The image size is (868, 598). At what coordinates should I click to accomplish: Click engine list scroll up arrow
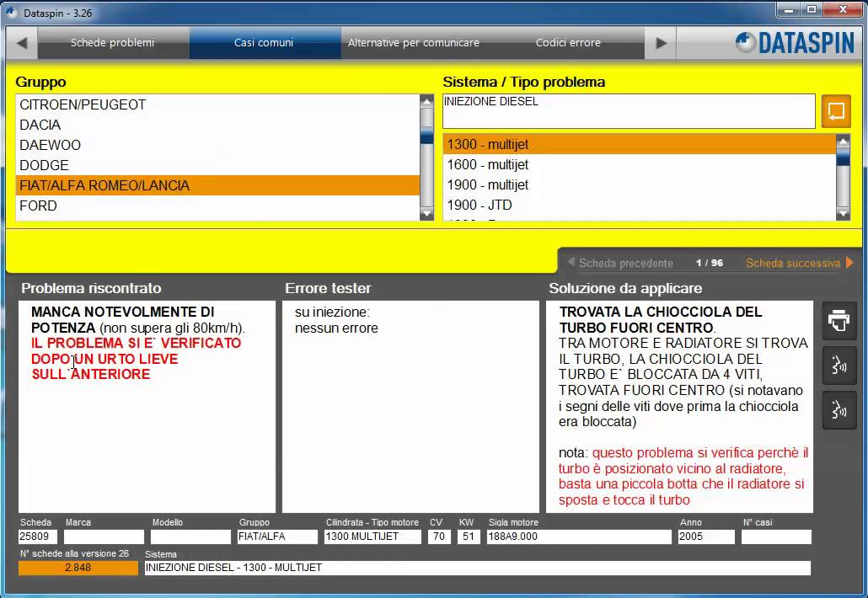[843, 141]
